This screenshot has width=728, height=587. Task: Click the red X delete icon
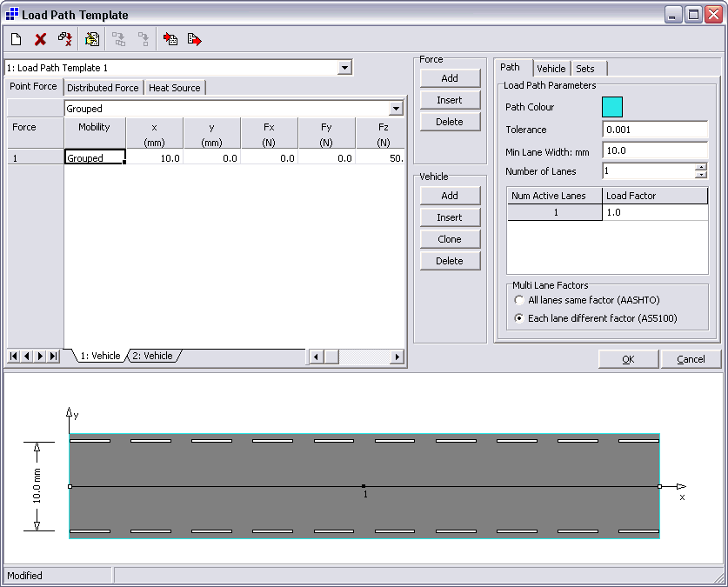point(40,39)
